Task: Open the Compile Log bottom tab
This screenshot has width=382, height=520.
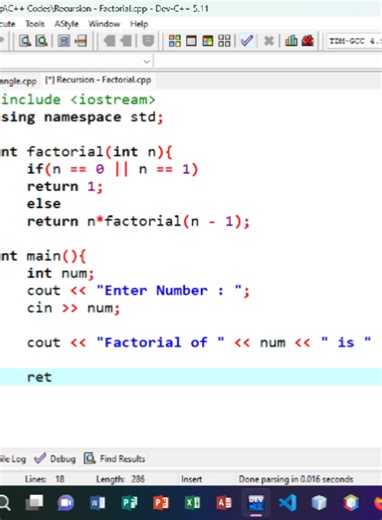Action: (x=13, y=459)
